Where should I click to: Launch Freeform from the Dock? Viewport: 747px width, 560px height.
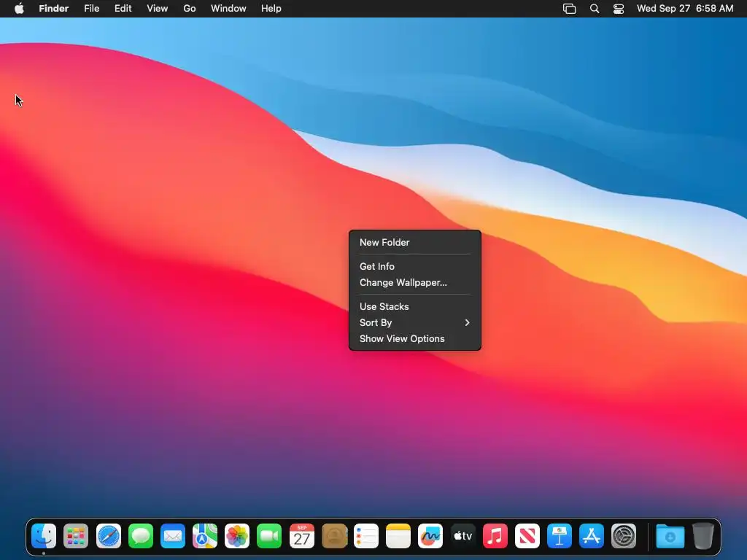[x=430, y=536]
